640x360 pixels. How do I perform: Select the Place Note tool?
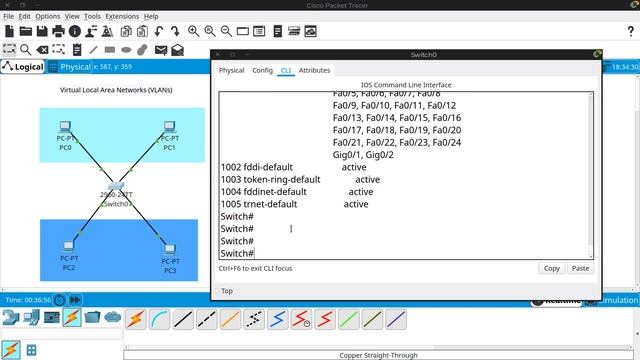point(77,50)
